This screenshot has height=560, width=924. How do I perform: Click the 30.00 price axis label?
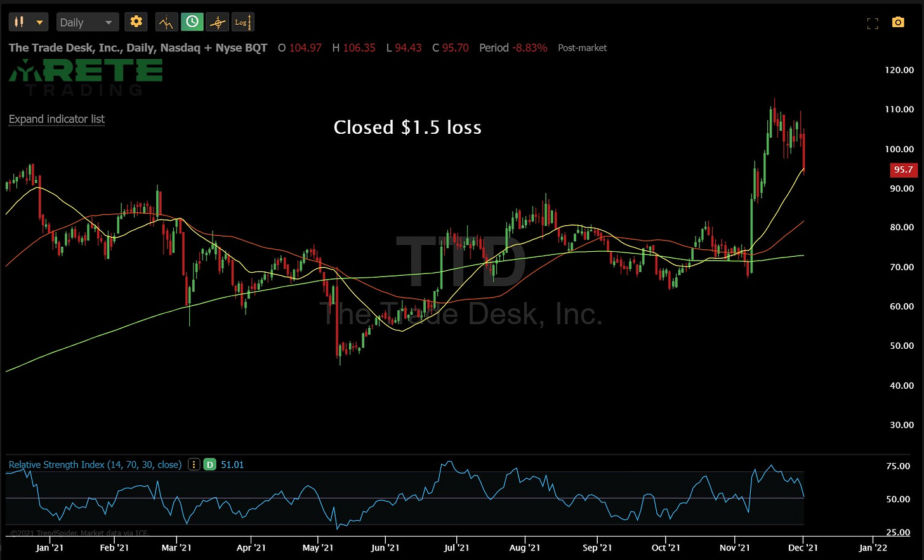(902, 425)
